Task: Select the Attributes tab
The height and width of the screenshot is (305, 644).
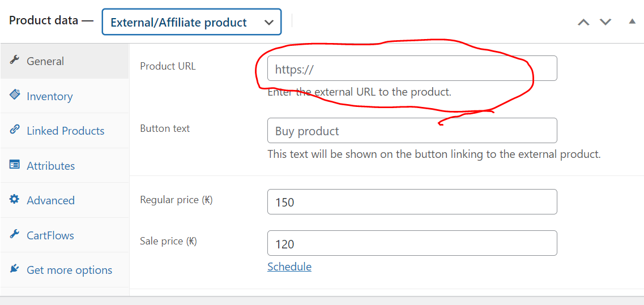Action: tap(51, 166)
